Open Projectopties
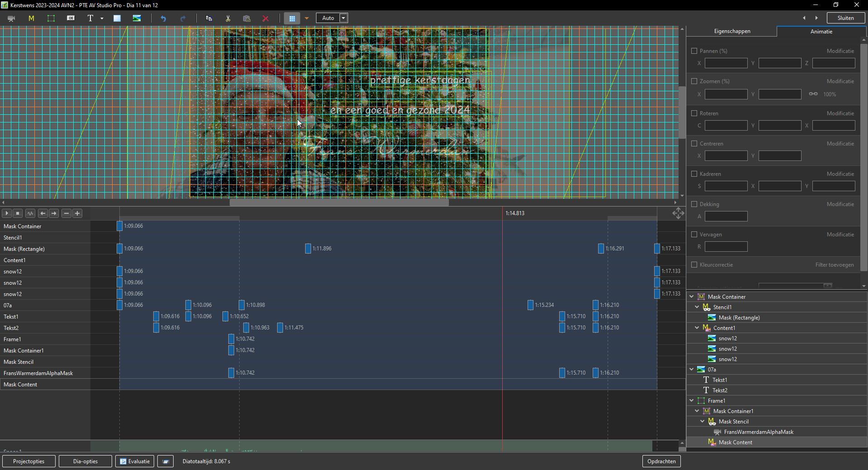This screenshot has width=868, height=470. coord(29,461)
